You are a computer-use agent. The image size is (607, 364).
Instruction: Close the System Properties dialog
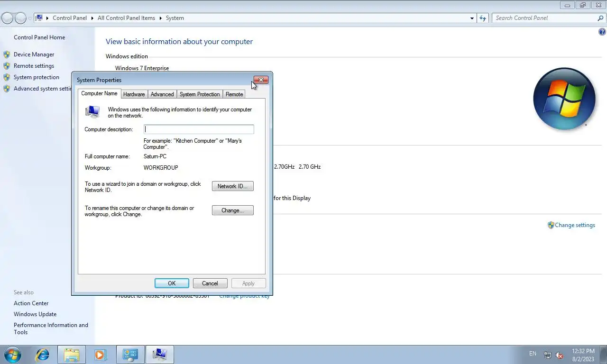261,80
